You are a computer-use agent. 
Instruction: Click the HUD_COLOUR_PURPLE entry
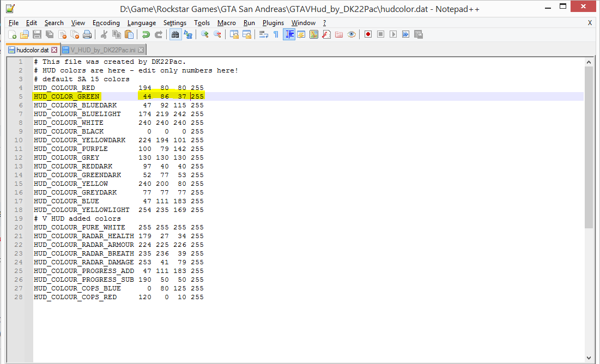click(x=71, y=149)
